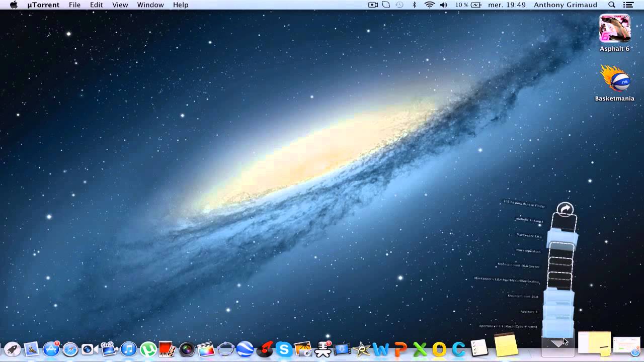Open the Anthony Grimaud user menu
The image size is (644, 362).
(565, 5)
